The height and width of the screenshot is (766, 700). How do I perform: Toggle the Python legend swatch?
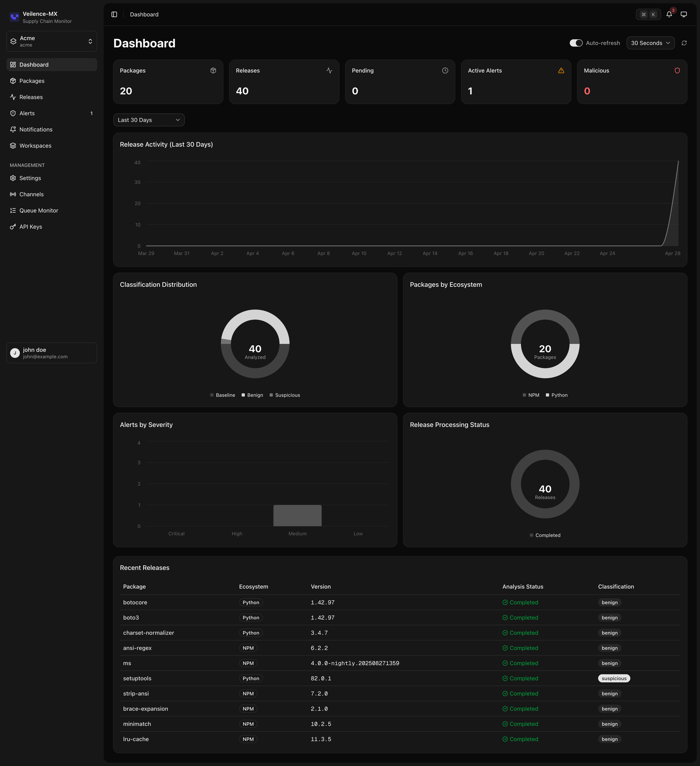pos(548,395)
